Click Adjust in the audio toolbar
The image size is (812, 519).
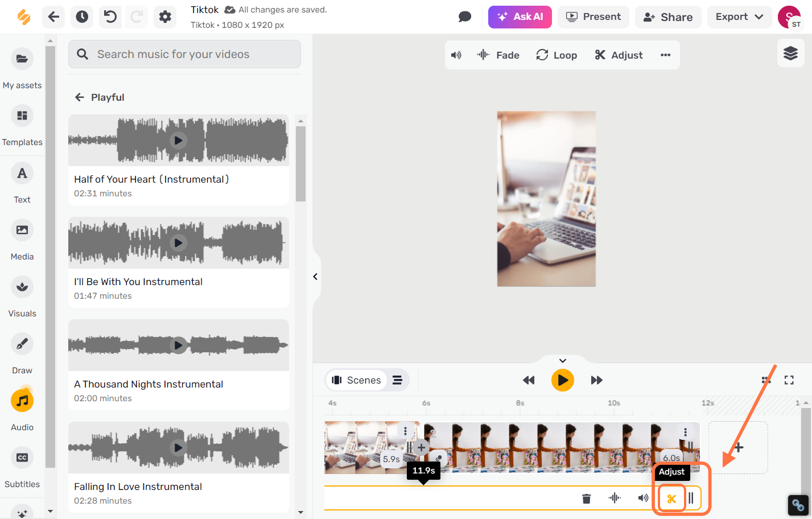619,55
